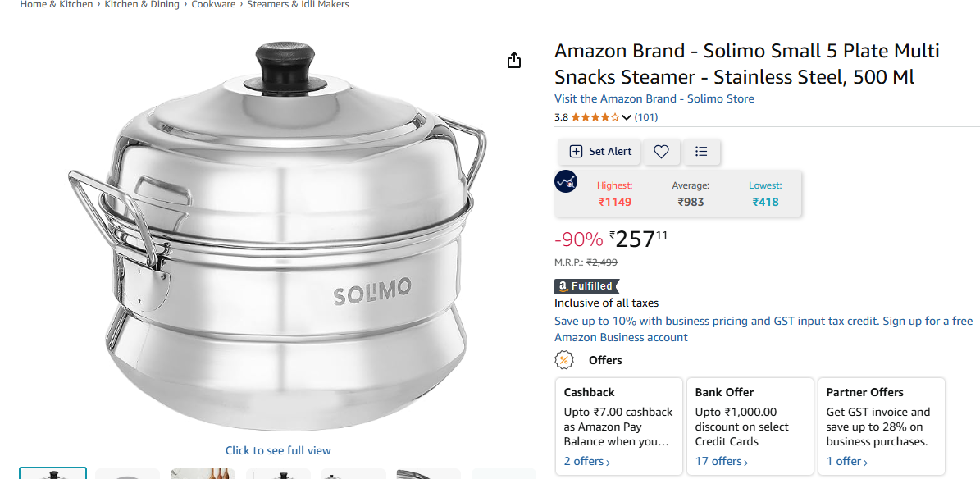
Task: Select the first product thumbnail
Action: (52, 473)
